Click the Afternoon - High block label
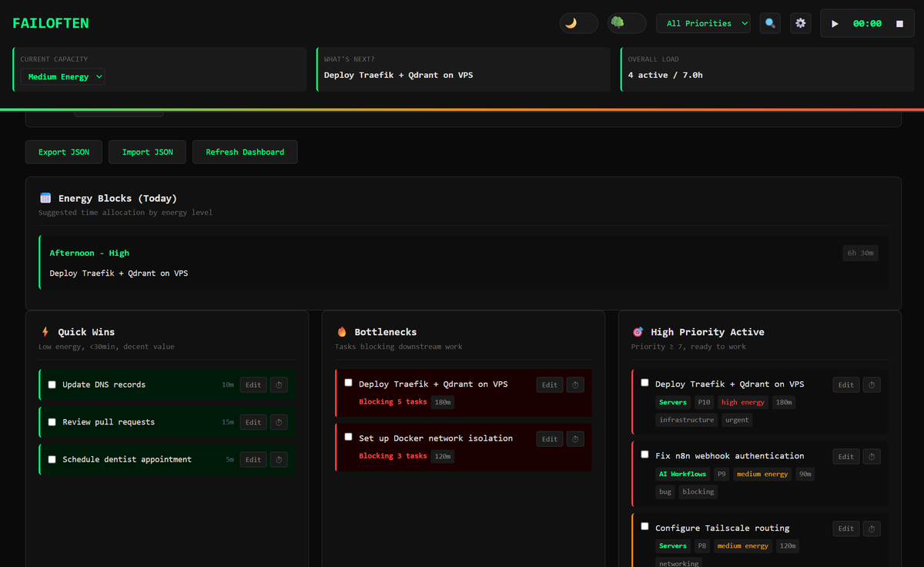 coord(89,253)
